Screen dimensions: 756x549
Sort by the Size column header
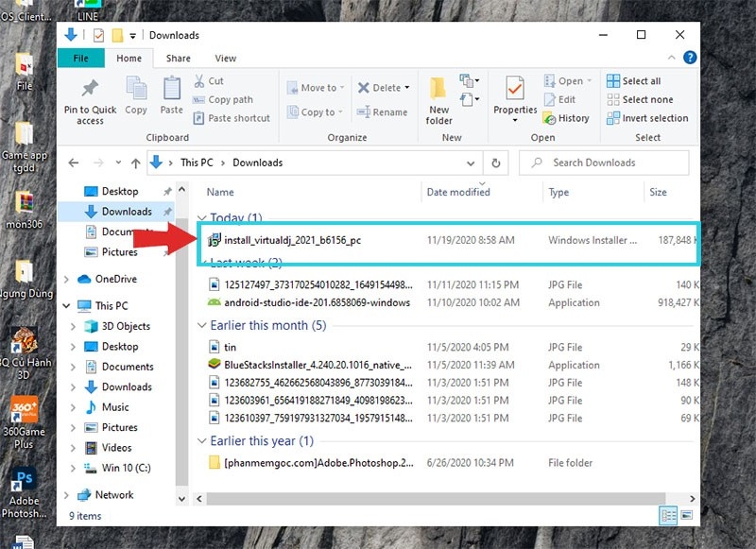(658, 193)
